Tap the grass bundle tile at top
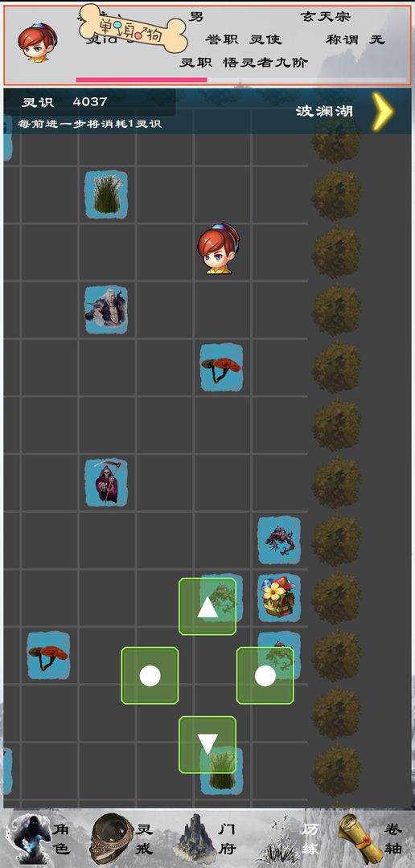The height and width of the screenshot is (868, 415). pyautogui.click(x=106, y=194)
